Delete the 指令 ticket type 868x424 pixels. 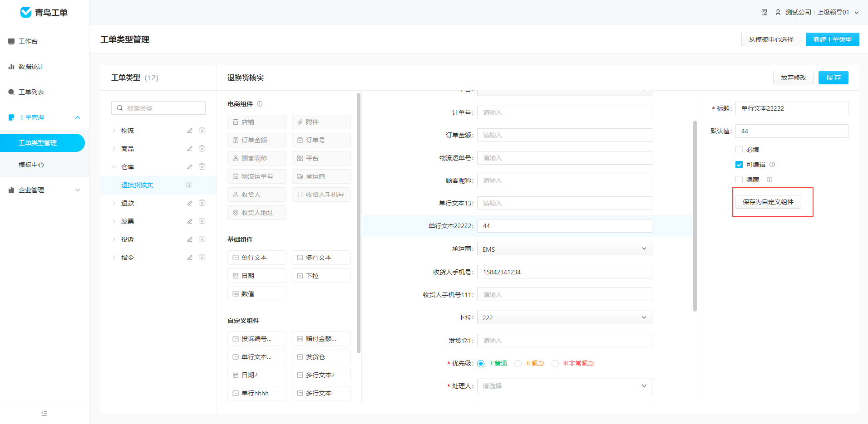point(202,257)
